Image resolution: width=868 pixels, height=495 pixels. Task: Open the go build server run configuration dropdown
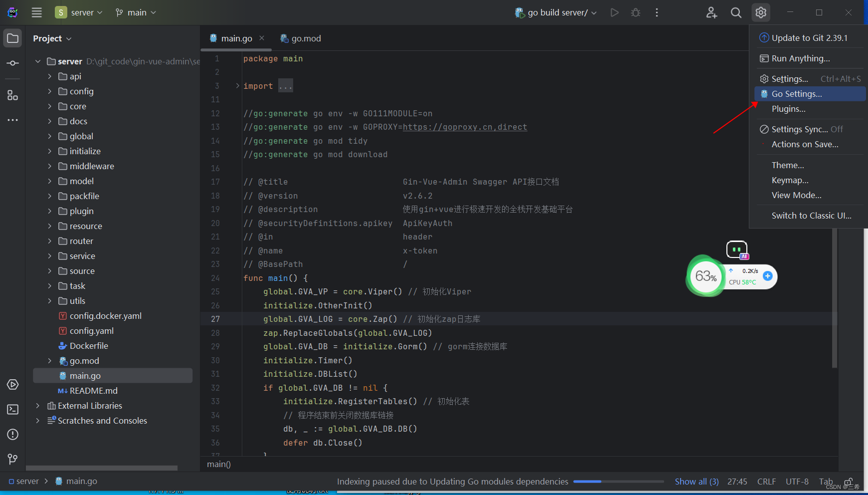pos(555,12)
